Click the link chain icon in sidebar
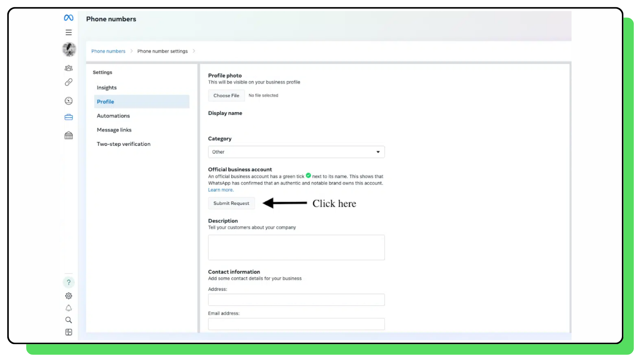 [69, 82]
